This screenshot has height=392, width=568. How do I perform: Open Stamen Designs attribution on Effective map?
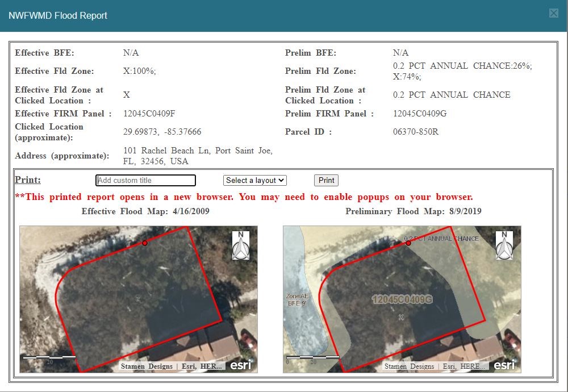tap(147, 366)
